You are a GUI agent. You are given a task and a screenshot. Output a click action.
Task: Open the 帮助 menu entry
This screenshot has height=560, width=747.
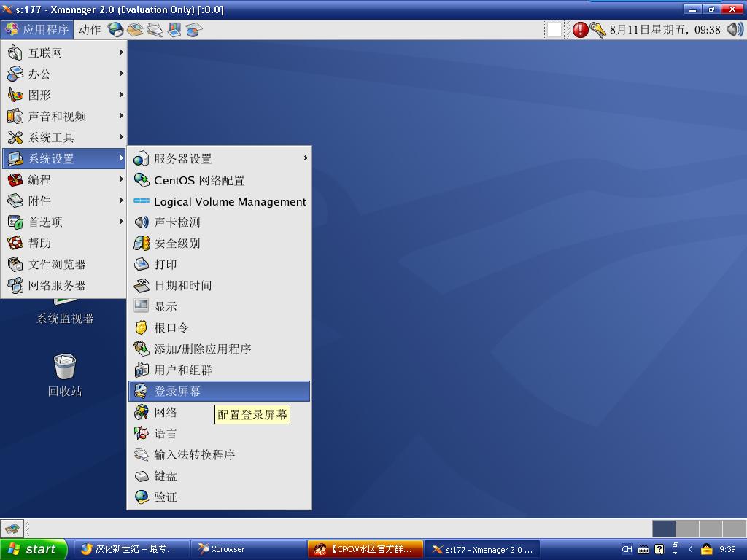coord(64,243)
